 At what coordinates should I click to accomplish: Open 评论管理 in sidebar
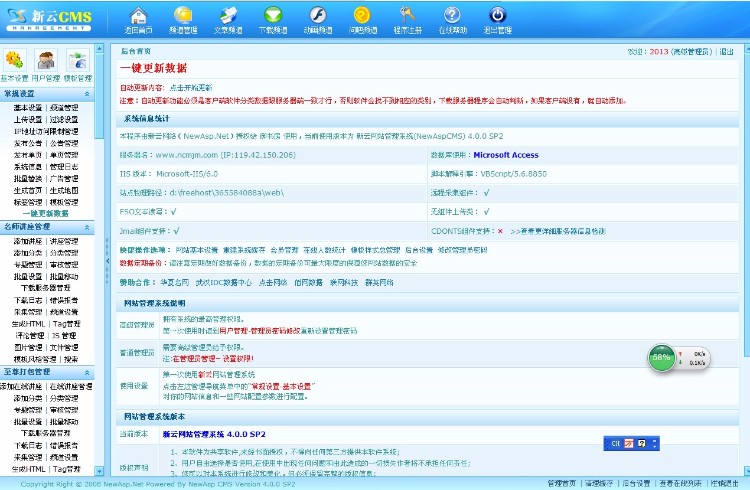point(30,335)
